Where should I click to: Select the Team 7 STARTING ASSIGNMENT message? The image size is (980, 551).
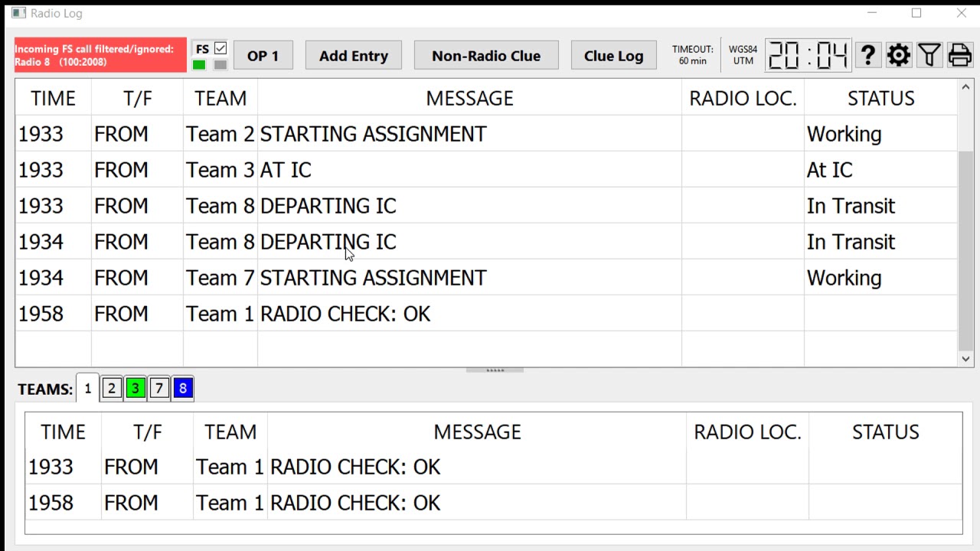(469, 278)
